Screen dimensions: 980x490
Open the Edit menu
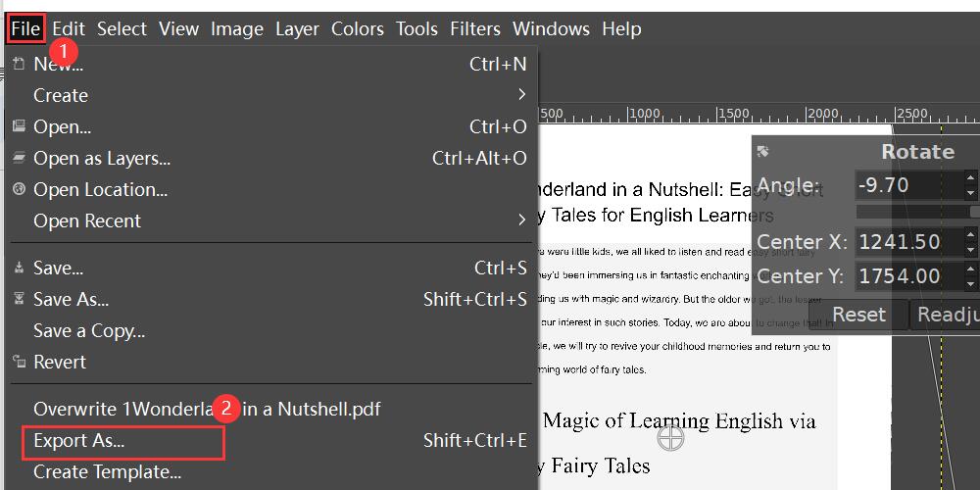[69, 28]
